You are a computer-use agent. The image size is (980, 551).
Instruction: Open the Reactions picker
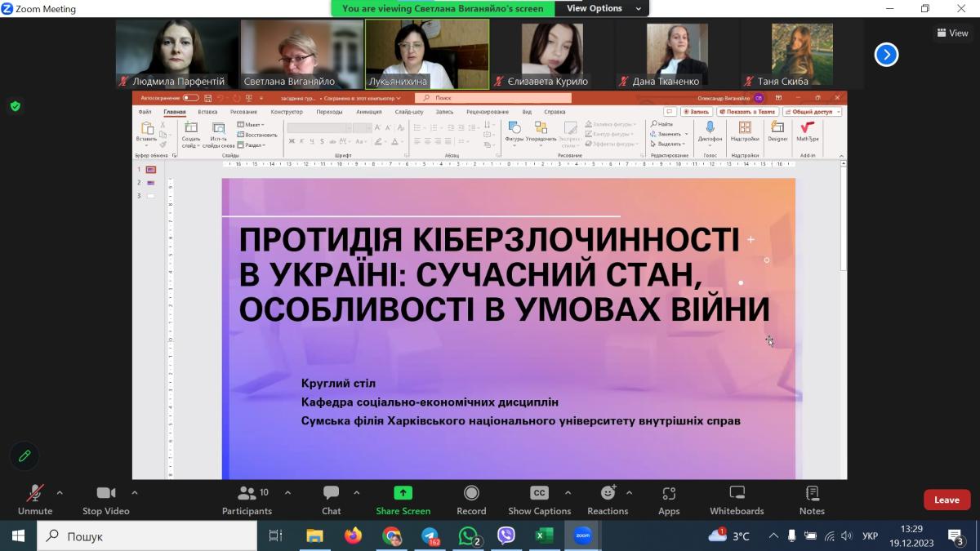[x=608, y=500]
